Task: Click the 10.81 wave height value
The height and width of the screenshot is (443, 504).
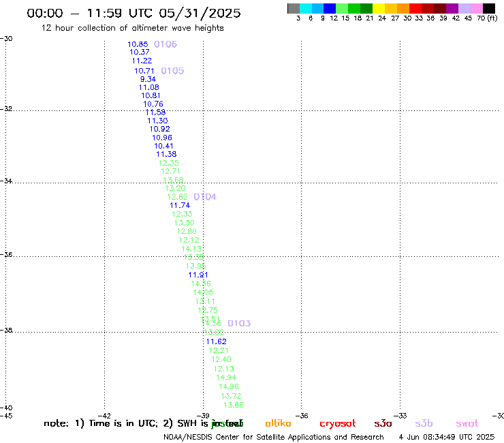Action: (x=151, y=95)
